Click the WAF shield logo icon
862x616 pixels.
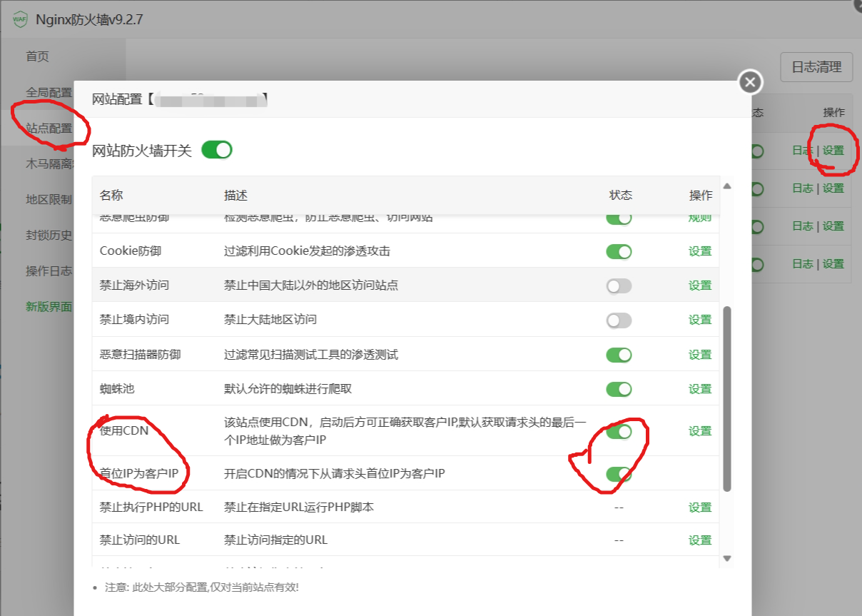[x=20, y=20]
